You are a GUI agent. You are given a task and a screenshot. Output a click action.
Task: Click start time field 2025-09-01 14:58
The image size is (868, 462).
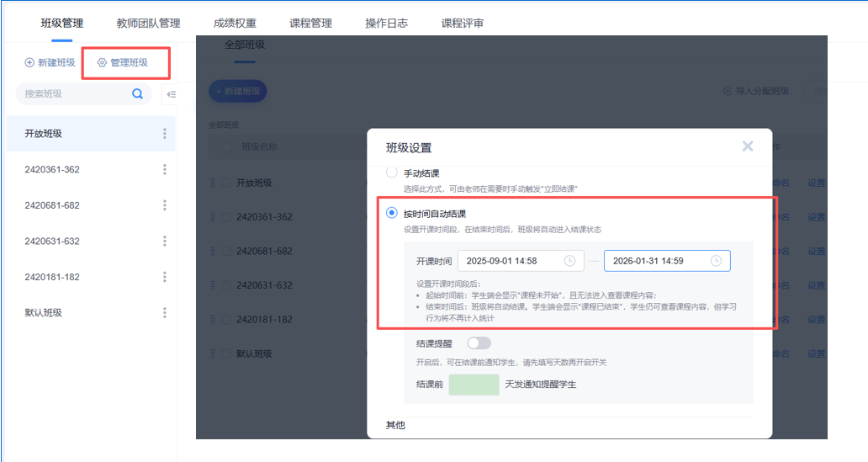coord(521,261)
